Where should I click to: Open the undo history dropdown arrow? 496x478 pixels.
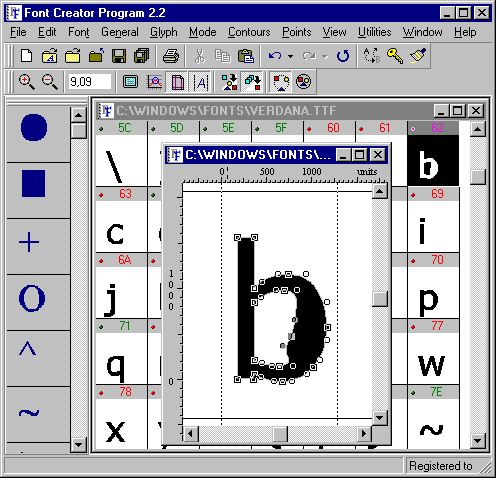pos(290,56)
